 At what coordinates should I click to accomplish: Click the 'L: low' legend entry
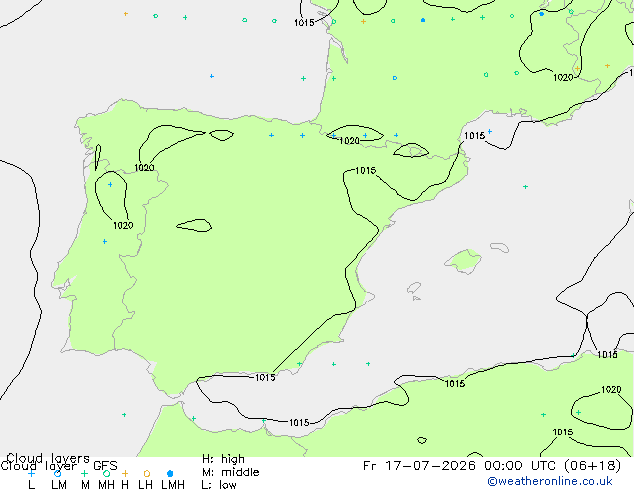(219, 484)
